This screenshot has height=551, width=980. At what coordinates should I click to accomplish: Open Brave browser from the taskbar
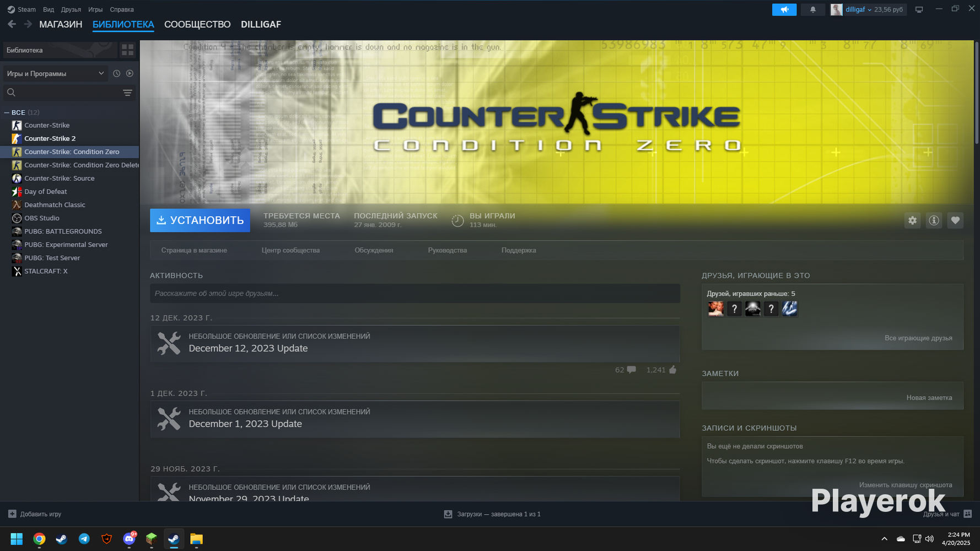[107, 539]
